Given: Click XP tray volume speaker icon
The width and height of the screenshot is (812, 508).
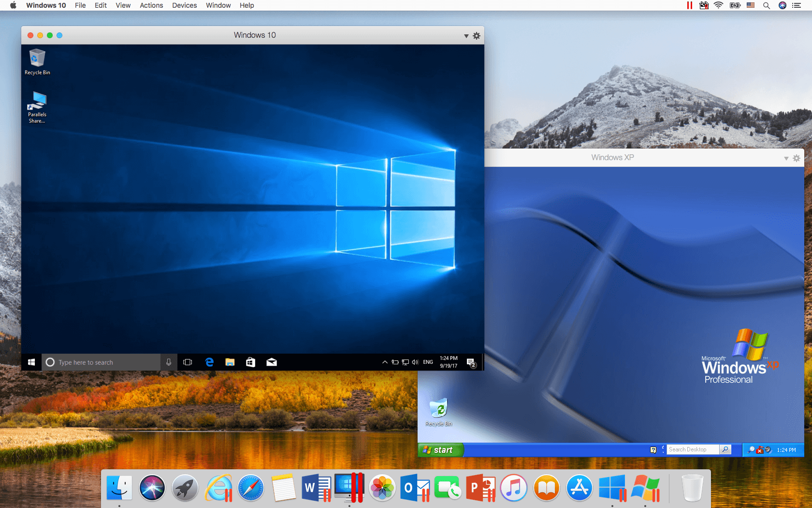Looking at the screenshot, I should [x=768, y=450].
